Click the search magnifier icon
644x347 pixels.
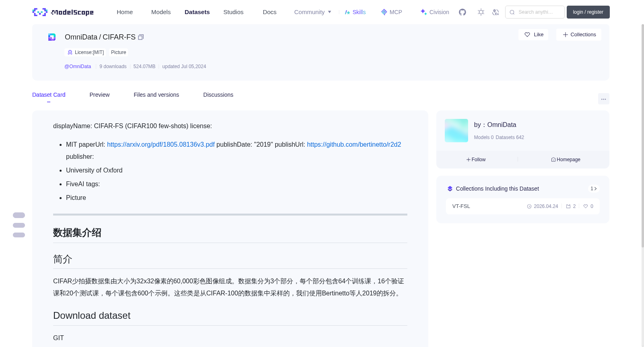point(512,12)
